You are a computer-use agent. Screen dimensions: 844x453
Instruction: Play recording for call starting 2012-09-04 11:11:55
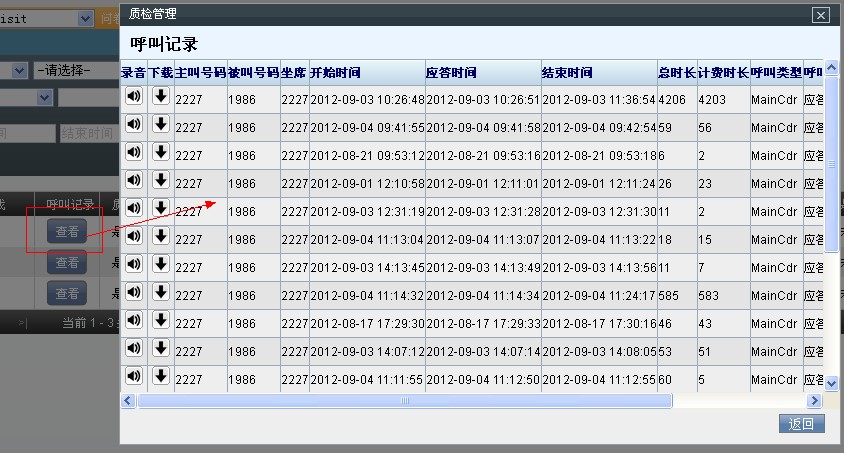click(134, 377)
